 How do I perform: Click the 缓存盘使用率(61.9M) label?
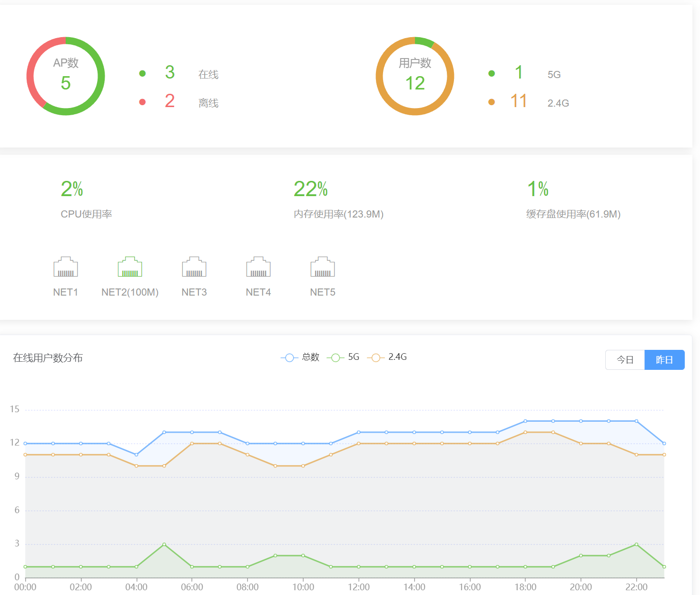click(x=573, y=214)
